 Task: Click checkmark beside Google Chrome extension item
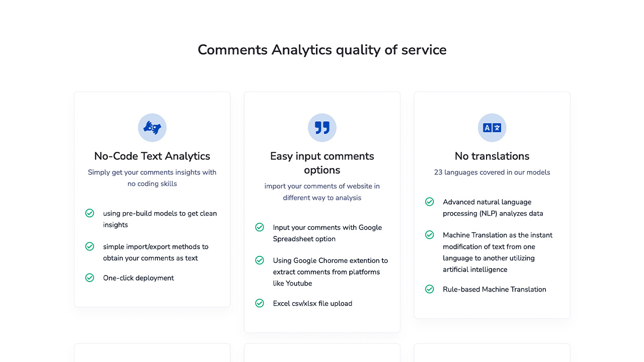[260, 260]
